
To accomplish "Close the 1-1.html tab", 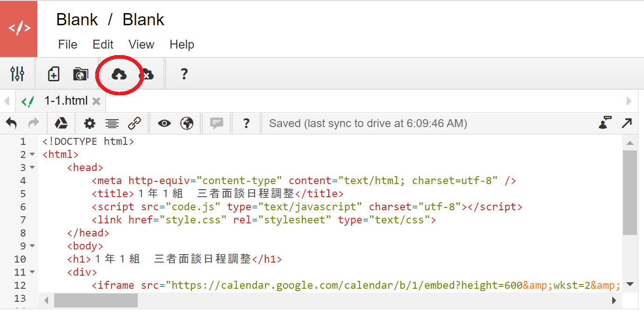I will click(x=96, y=101).
